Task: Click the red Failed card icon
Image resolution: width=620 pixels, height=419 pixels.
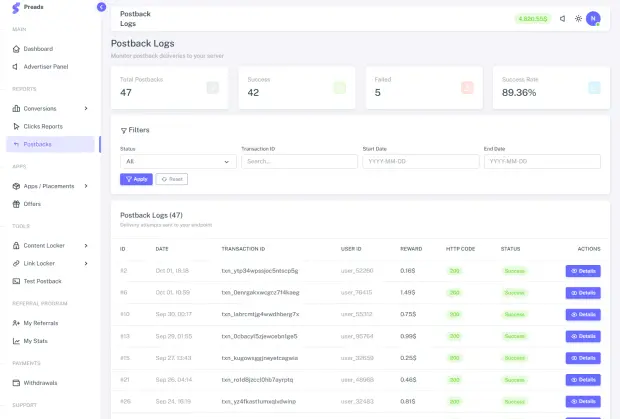Action: pos(467,88)
